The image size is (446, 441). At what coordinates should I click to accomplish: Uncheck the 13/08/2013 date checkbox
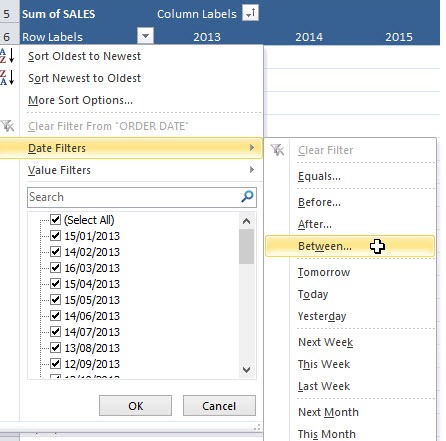(55, 347)
